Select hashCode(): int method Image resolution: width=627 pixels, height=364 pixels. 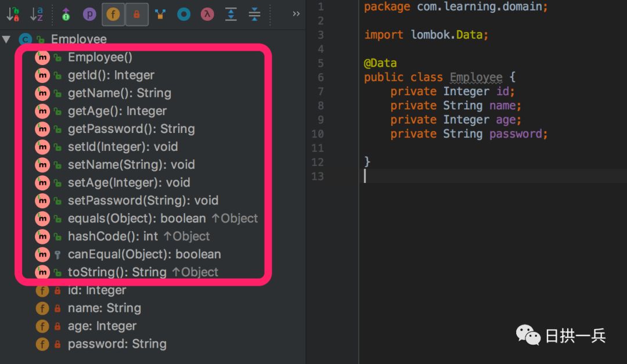click(113, 236)
